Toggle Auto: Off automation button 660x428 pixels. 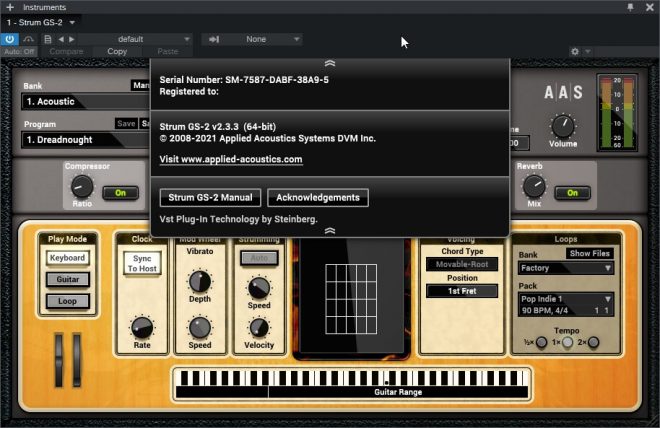pos(19,51)
